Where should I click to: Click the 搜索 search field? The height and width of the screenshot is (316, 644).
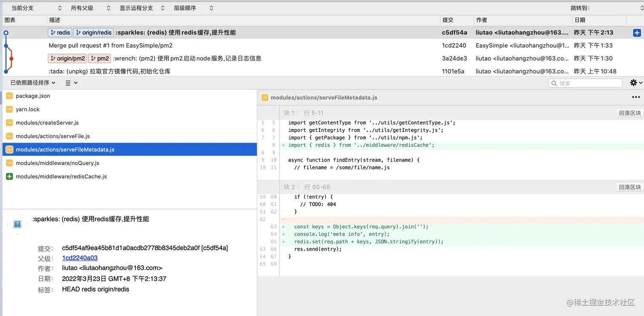(x=585, y=83)
